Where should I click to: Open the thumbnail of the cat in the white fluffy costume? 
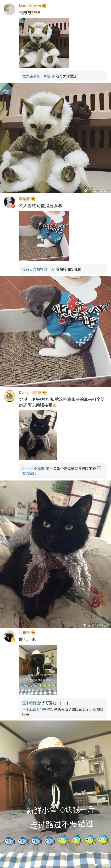click(44, 43)
